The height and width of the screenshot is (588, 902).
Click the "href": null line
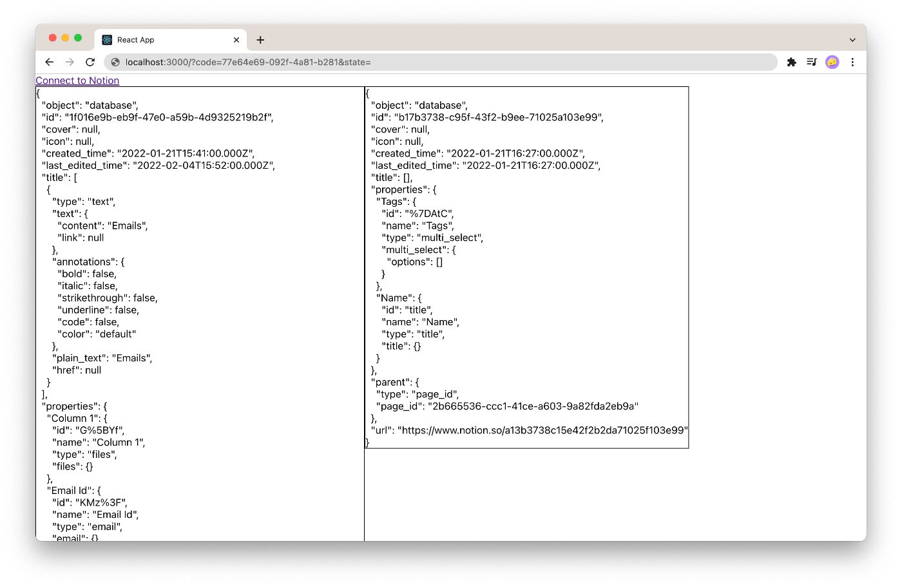[x=77, y=370]
